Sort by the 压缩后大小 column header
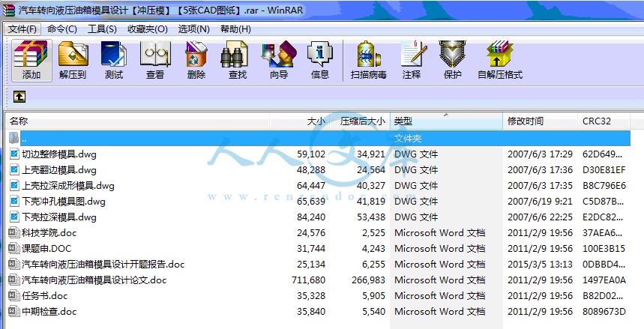The height and width of the screenshot is (329, 644). click(x=360, y=121)
